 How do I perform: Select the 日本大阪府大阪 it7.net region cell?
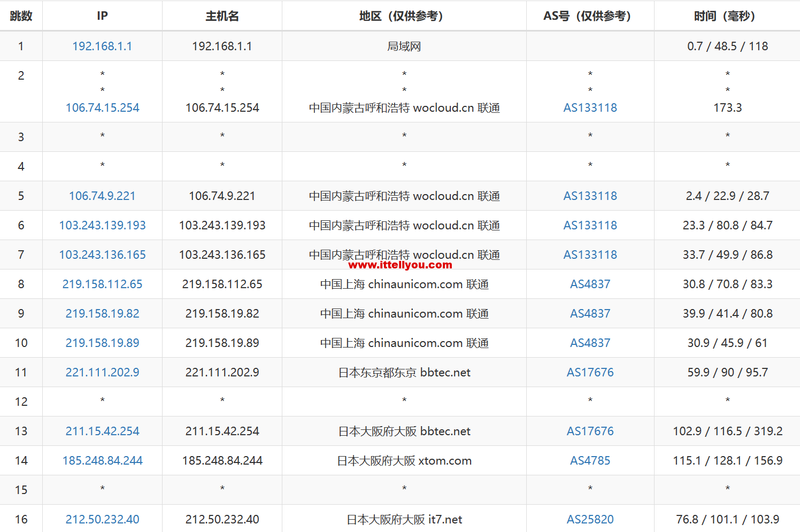(404, 520)
